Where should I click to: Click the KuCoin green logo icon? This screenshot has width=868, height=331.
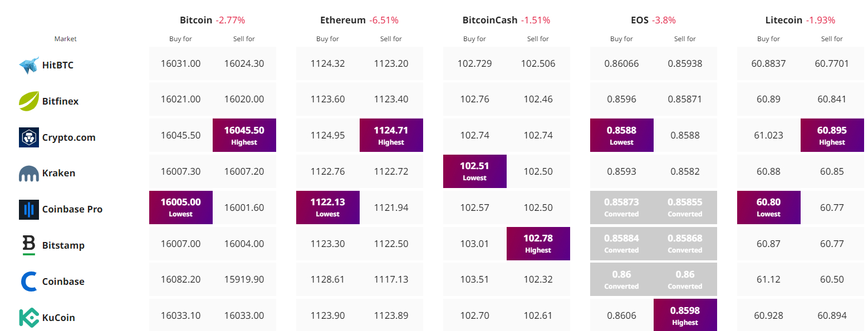coord(29,318)
